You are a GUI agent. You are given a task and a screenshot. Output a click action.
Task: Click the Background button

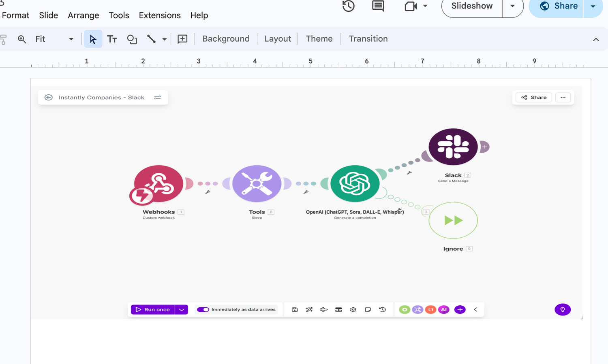pyautogui.click(x=226, y=39)
